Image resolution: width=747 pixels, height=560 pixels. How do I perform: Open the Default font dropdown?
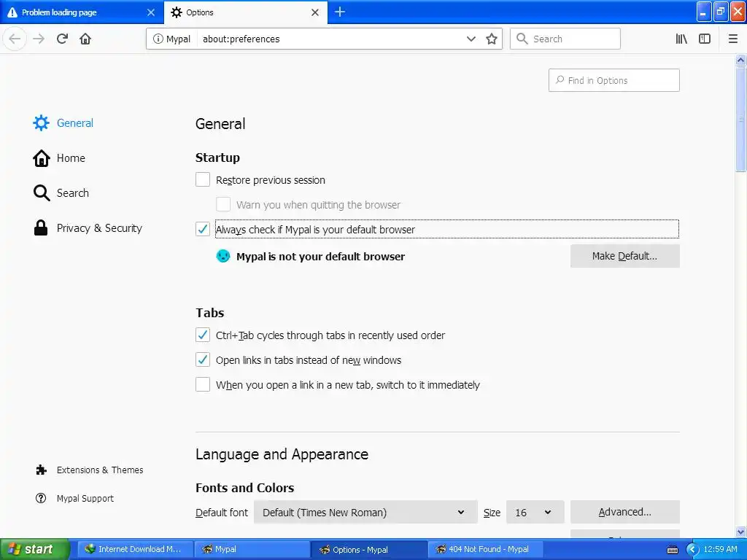click(365, 512)
